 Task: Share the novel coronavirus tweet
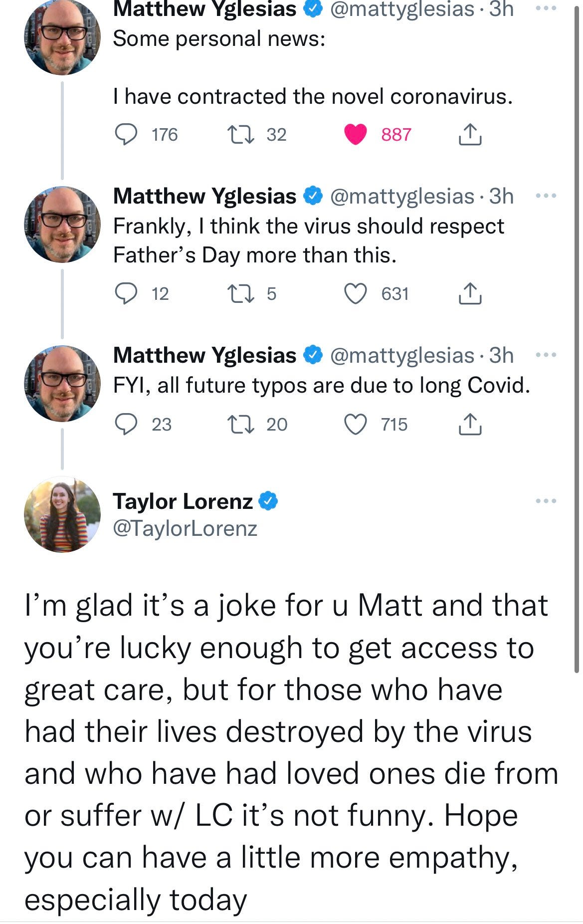[x=470, y=134]
